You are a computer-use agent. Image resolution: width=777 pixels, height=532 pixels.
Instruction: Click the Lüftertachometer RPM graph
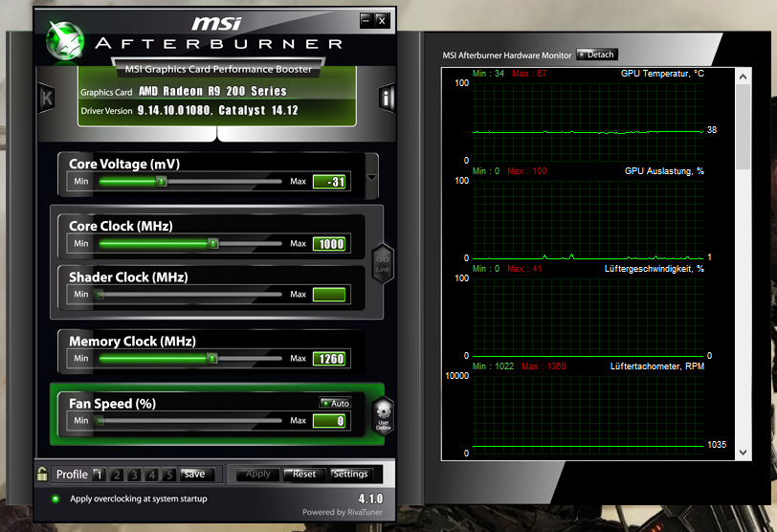point(588,414)
